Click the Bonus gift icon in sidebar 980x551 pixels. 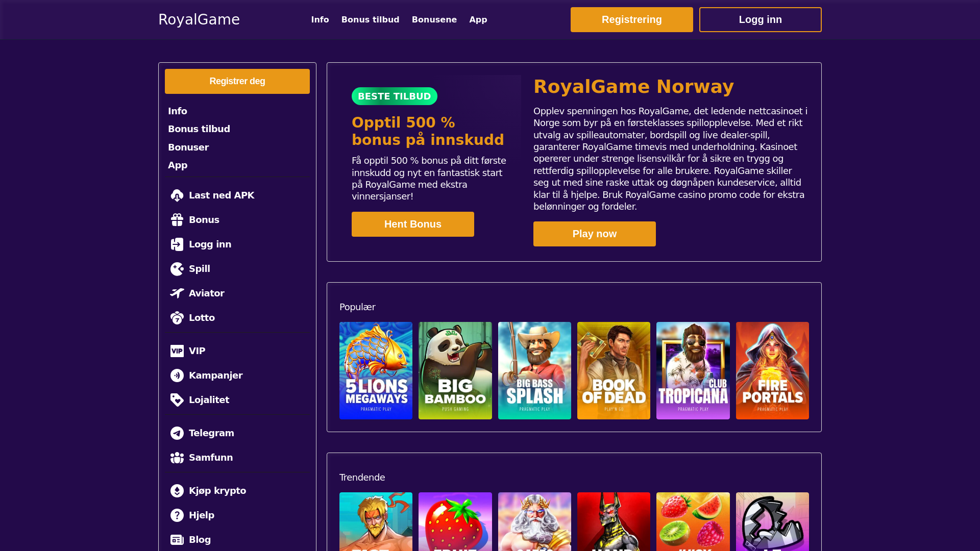click(x=177, y=220)
